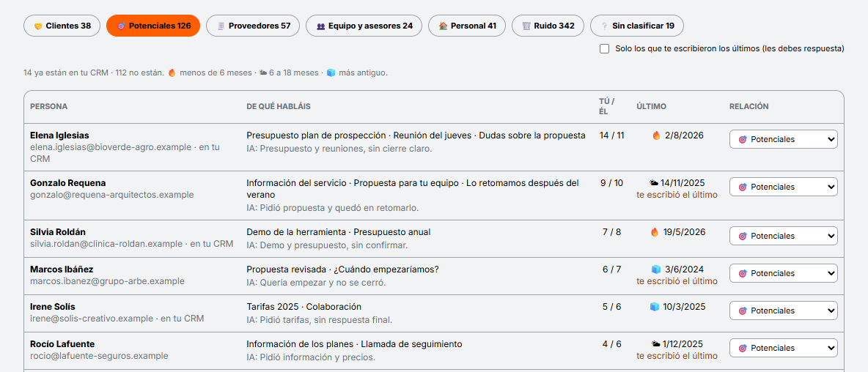Click the house icon on Personal tab
868x372 pixels.
click(x=443, y=26)
